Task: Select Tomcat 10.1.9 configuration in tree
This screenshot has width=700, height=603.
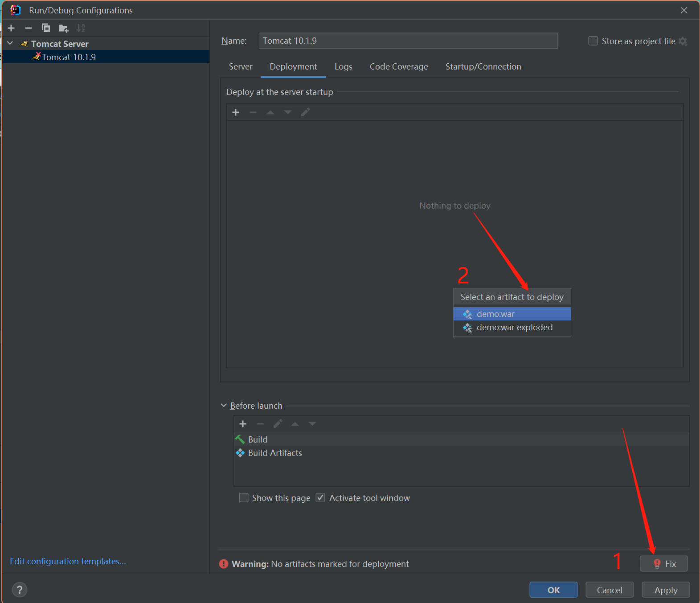Action: [x=106, y=57]
